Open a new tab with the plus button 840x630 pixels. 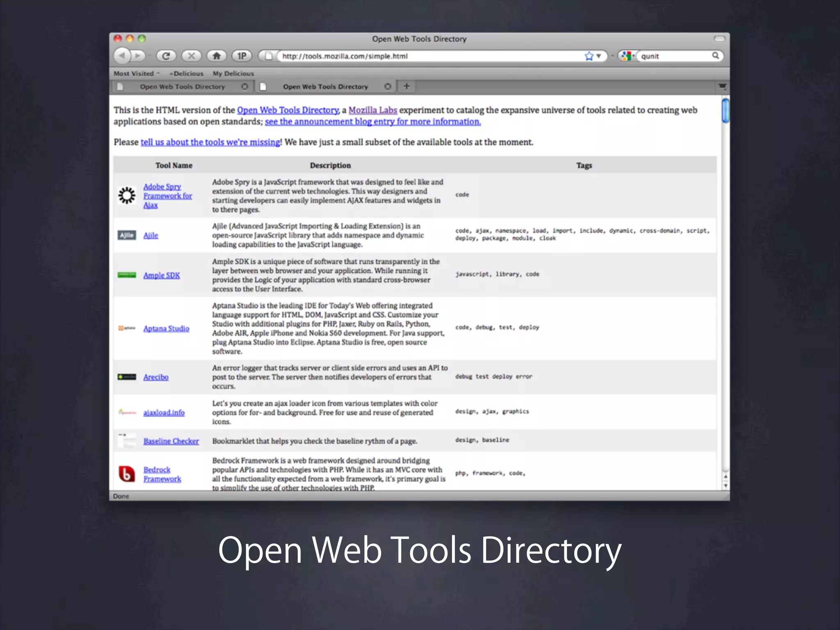[406, 86]
